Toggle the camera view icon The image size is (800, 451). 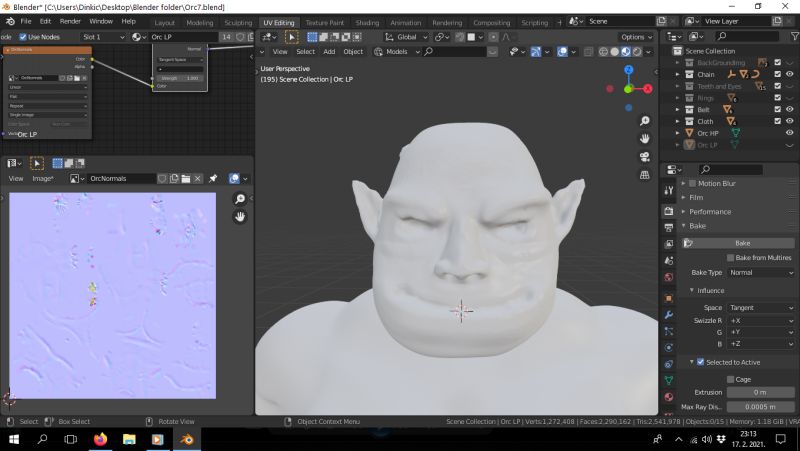pos(645,157)
